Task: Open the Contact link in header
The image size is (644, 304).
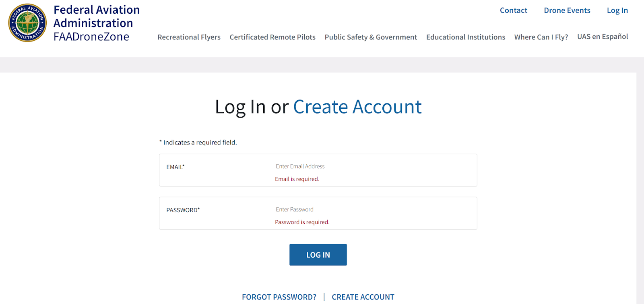Action: (x=513, y=10)
